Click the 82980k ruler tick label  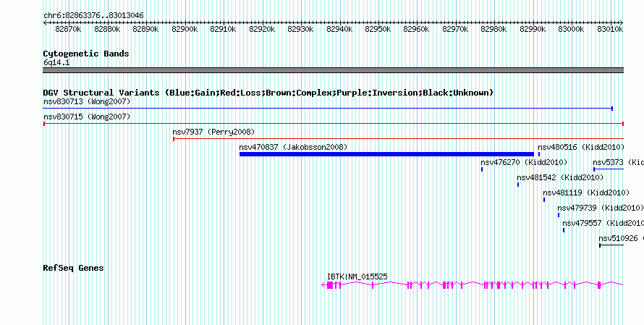click(493, 29)
